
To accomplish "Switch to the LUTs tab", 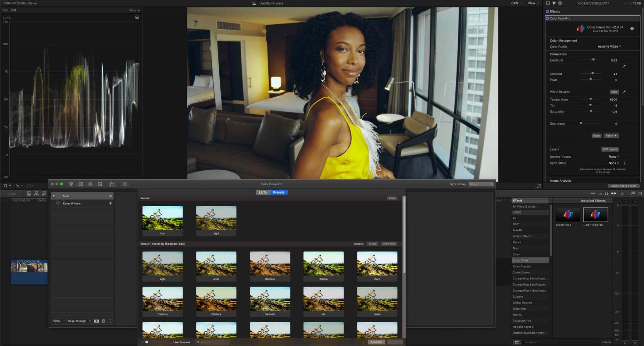I will pyautogui.click(x=263, y=192).
